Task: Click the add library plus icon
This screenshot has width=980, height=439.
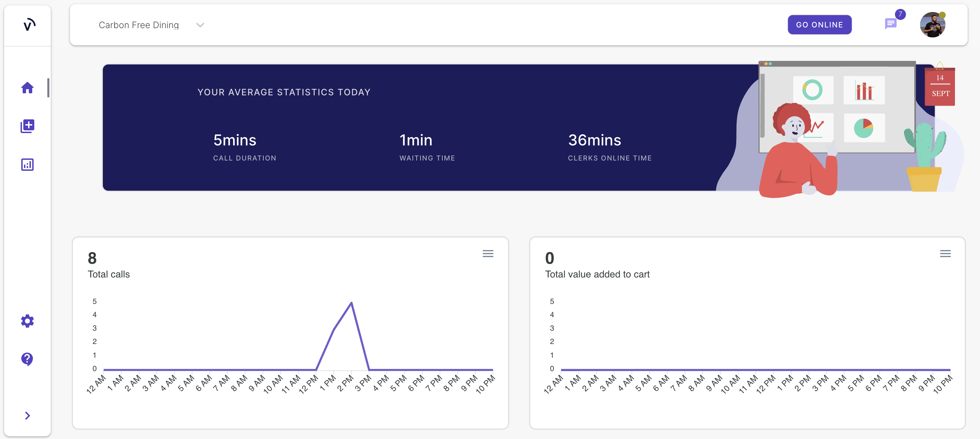Action: point(27,126)
